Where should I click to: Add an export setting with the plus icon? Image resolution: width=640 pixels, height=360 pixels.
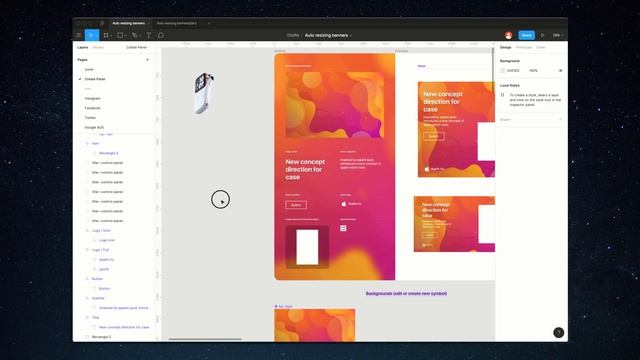[x=560, y=120]
